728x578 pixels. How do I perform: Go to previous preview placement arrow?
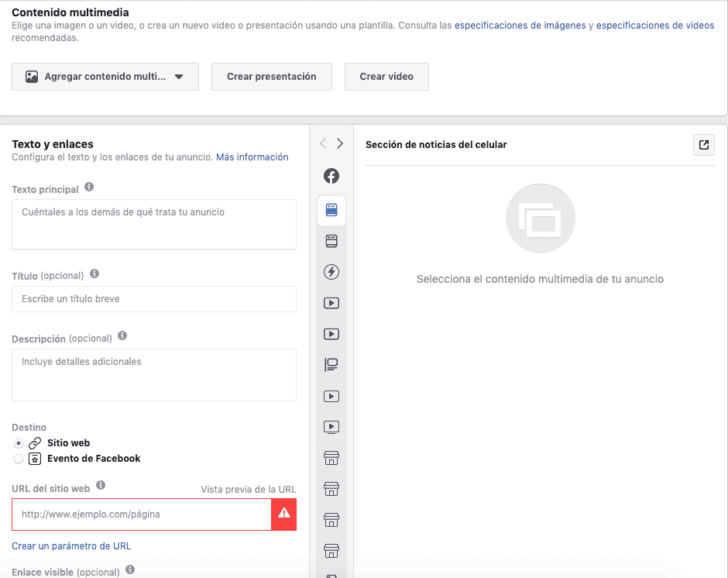323,143
